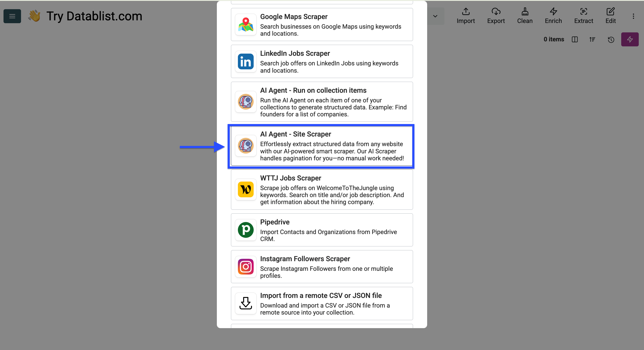Choose AI Agent - Run on collection items

pyautogui.click(x=322, y=101)
